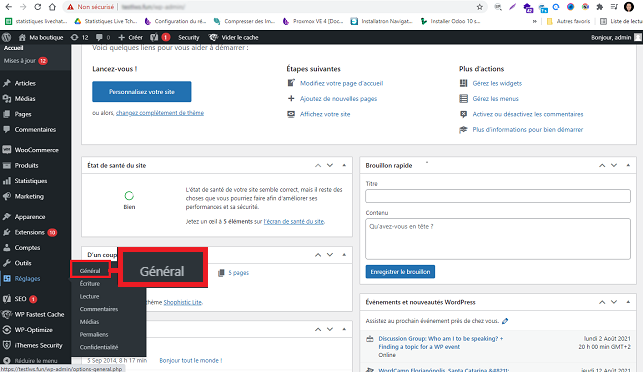The width and height of the screenshot is (643, 372).
Task: Open the Pages sidebar menu
Action: click(x=23, y=114)
